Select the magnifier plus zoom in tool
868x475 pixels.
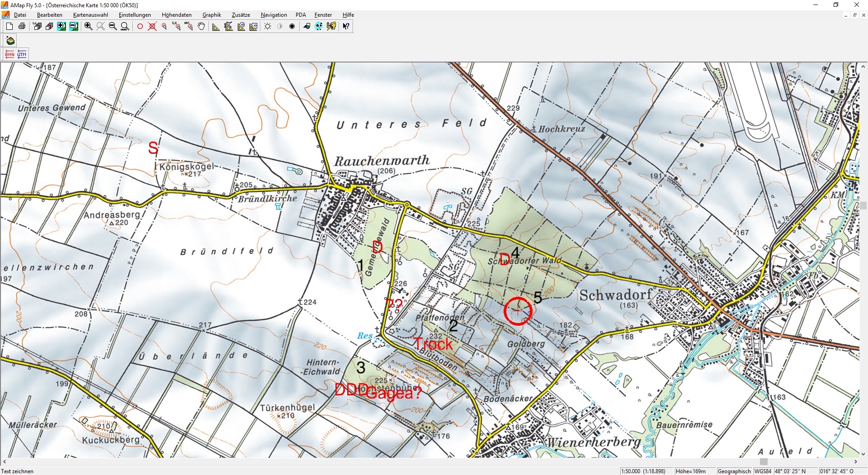(x=89, y=26)
